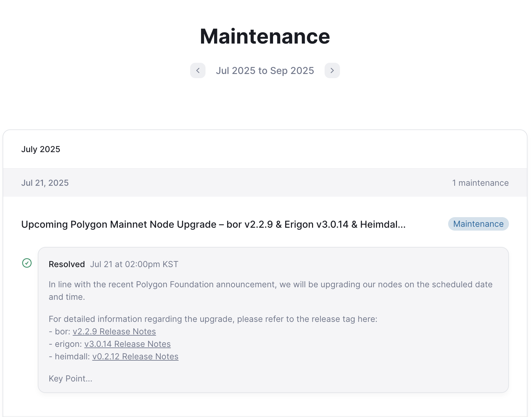Open the v3.0.14 Release Notes link
532x417 pixels.
coord(128,344)
